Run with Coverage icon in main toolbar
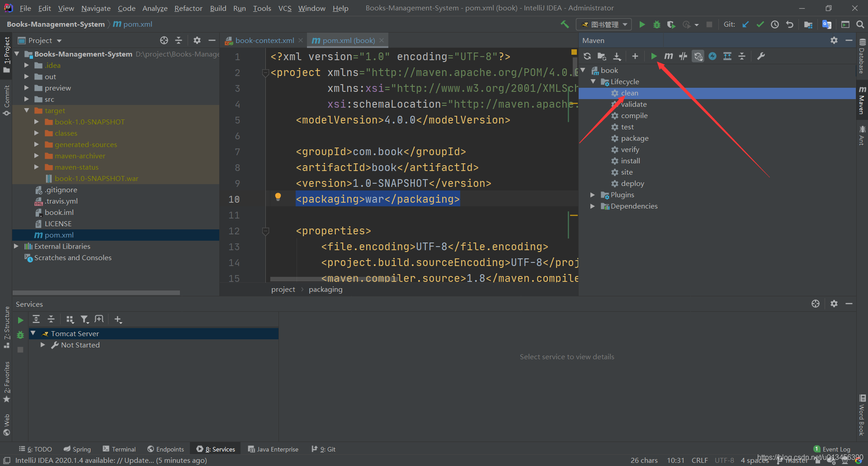The height and width of the screenshot is (466, 868). pos(671,24)
